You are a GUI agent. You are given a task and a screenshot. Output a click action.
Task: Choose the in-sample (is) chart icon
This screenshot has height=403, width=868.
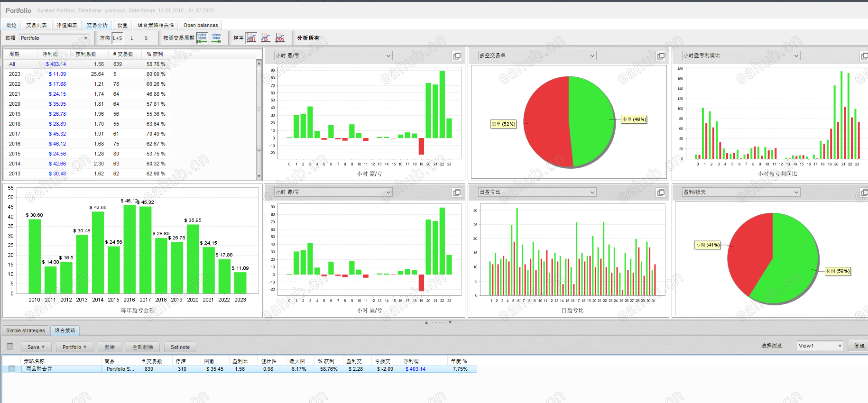pyautogui.click(x=266, y=38)
